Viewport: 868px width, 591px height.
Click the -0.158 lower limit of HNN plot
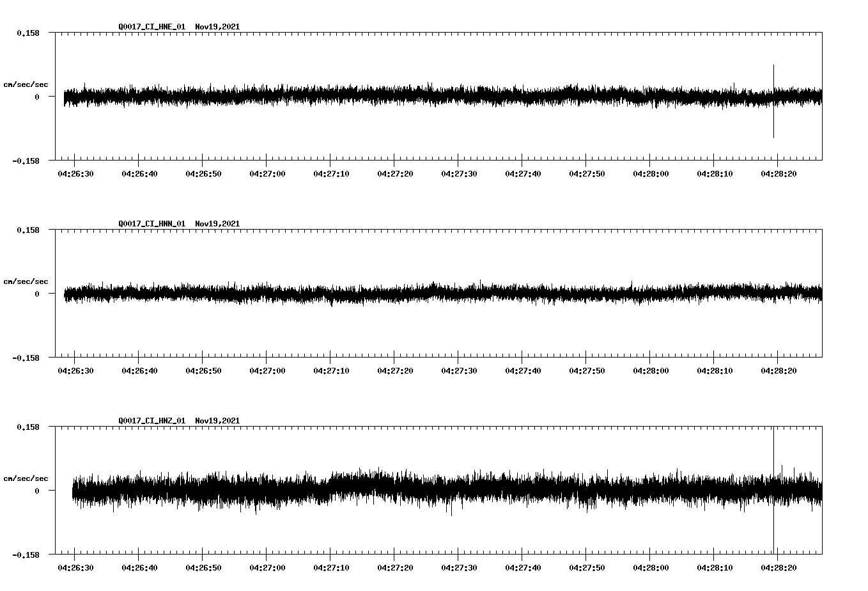tap(26, 358)
